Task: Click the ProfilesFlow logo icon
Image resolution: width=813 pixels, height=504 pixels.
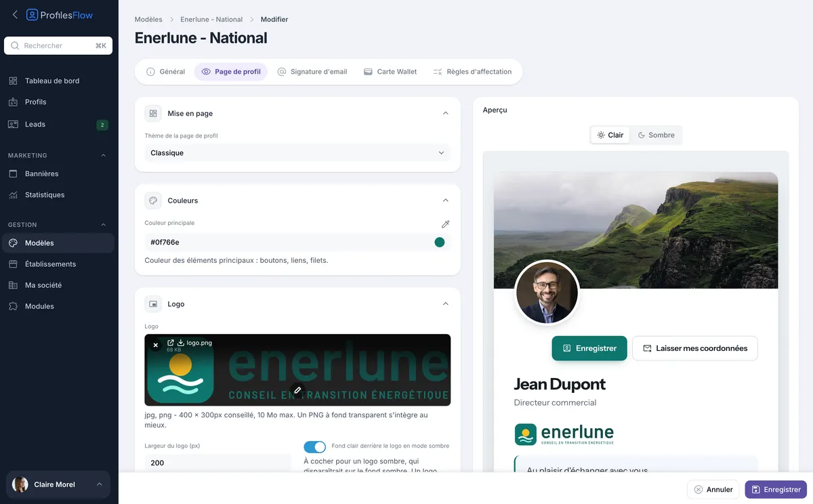Action: tap(32, 14)
